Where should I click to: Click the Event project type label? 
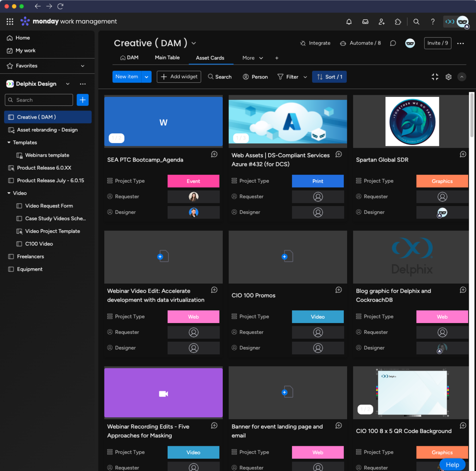(x=193, y=181)
